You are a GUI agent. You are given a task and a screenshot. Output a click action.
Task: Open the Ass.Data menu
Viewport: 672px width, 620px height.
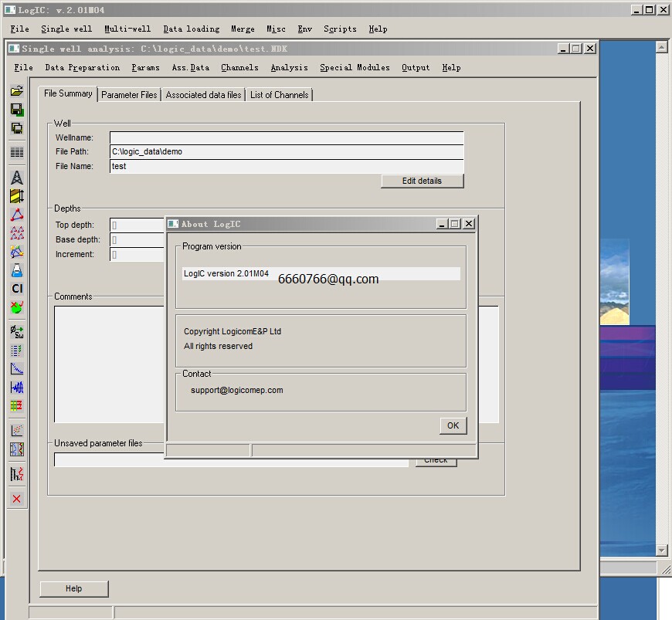tap(191, 68)
